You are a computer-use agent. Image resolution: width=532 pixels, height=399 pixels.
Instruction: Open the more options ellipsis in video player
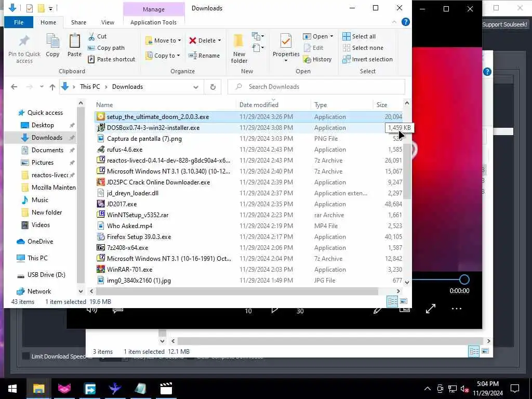pyautogui.click(x=457, y=309)
